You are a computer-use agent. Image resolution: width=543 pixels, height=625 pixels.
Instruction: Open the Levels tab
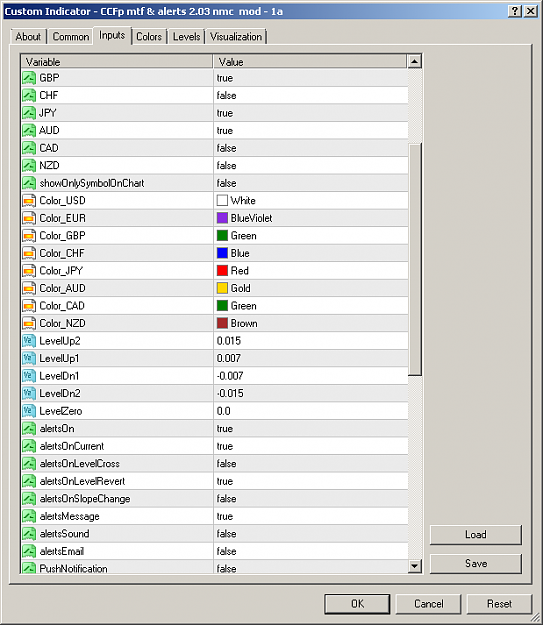[x=187, y=37]
